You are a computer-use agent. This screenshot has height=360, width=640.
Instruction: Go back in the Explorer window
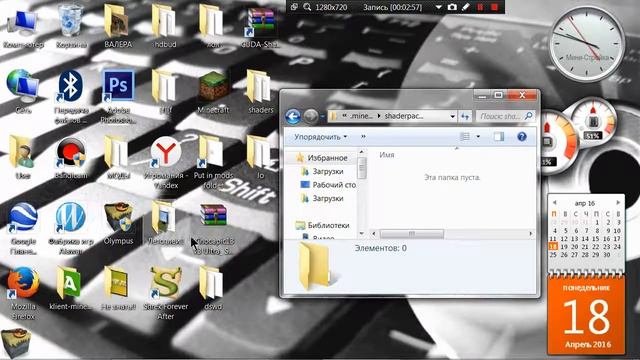(x=293, y=117)
